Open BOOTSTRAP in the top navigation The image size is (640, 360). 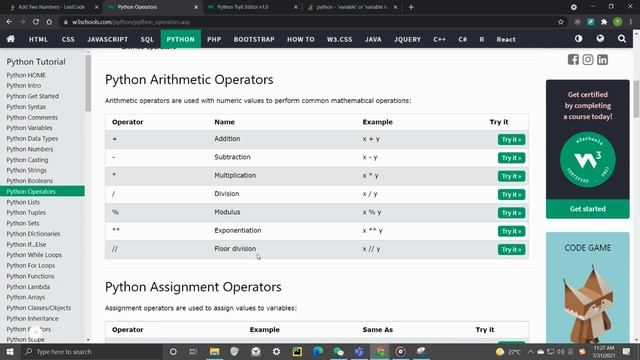click(x=254, y=39)
